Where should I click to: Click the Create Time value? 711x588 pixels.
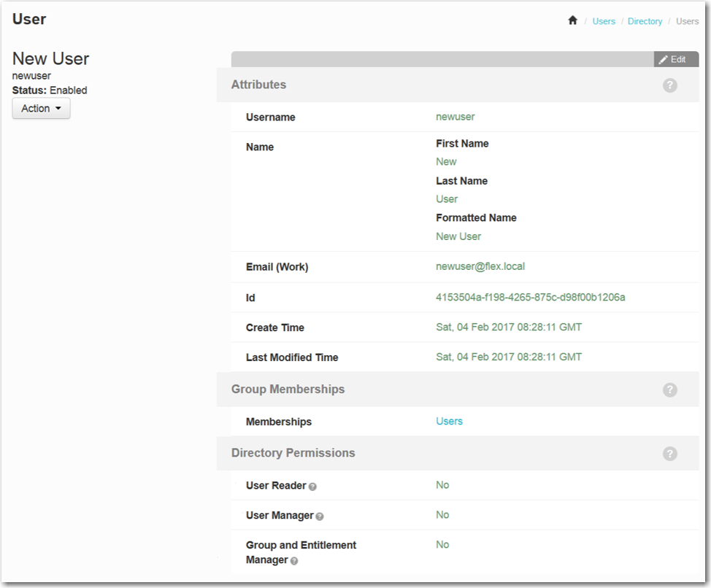point(509,327)
